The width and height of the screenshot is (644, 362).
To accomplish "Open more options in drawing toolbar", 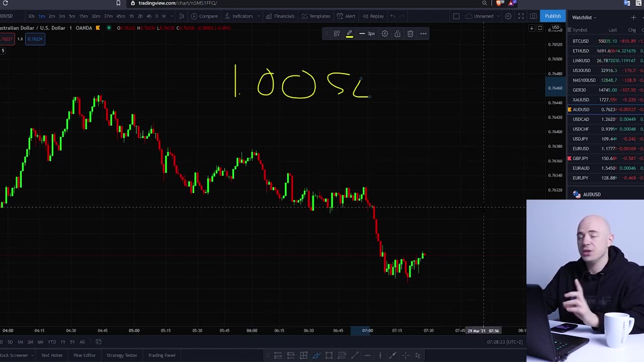I will pos(423,34).
